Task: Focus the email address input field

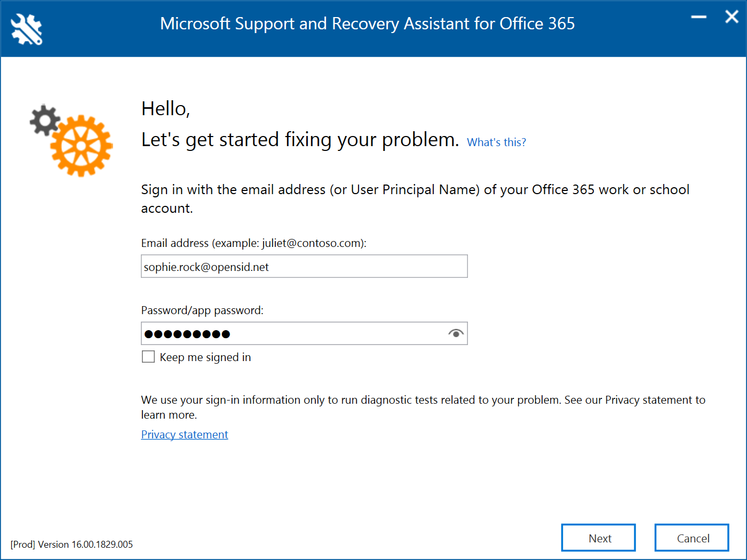Action: 304,267
